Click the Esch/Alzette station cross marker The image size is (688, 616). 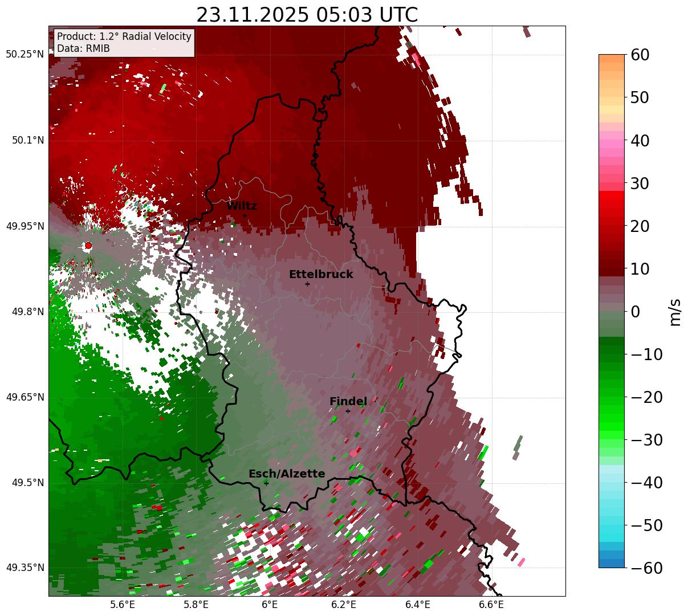pos(266,483)
